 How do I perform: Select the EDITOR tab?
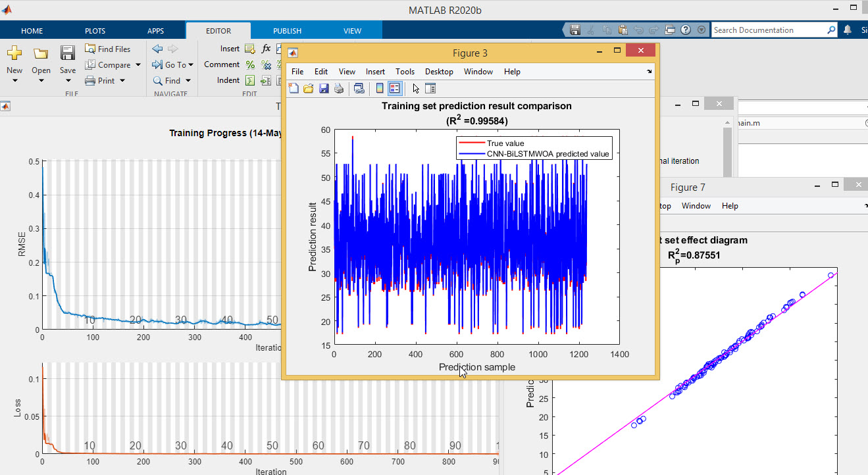click(x=218, y=31)
